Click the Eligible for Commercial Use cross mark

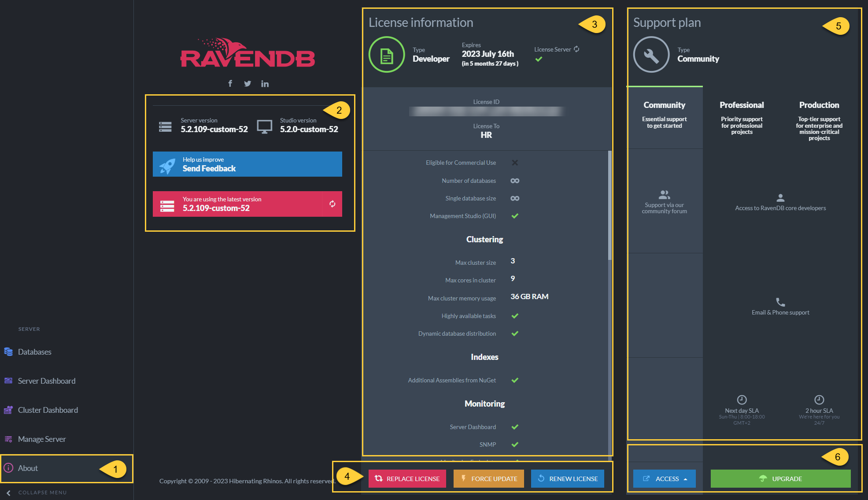click(515, 163)
